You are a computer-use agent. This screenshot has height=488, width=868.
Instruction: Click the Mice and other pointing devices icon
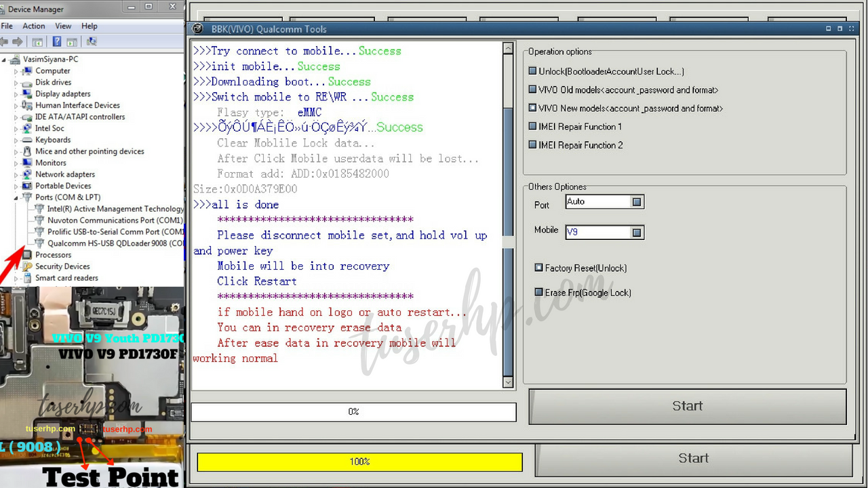(27, 151)
